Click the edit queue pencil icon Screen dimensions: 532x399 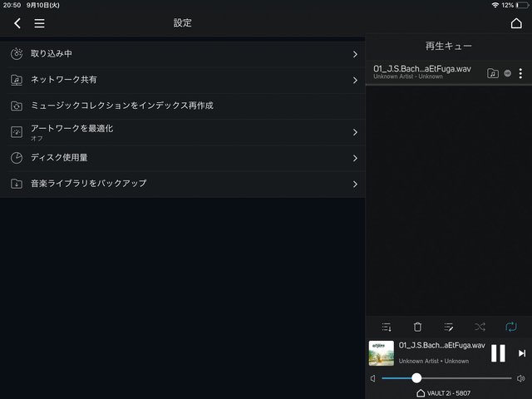[x=448, y=327]
